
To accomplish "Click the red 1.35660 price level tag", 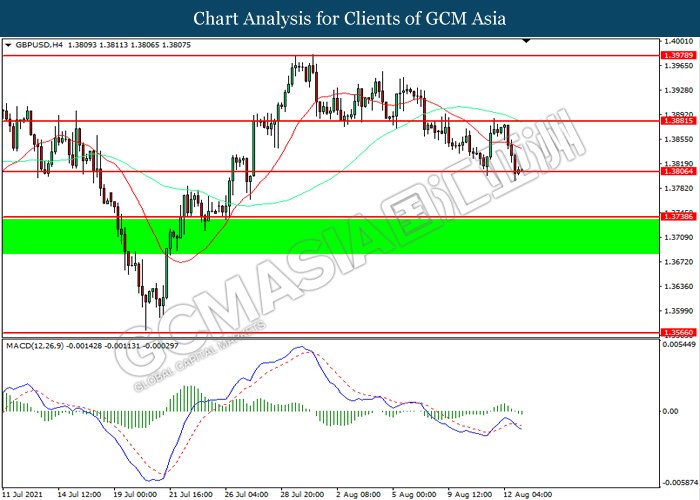I will [x=679, y=333].
